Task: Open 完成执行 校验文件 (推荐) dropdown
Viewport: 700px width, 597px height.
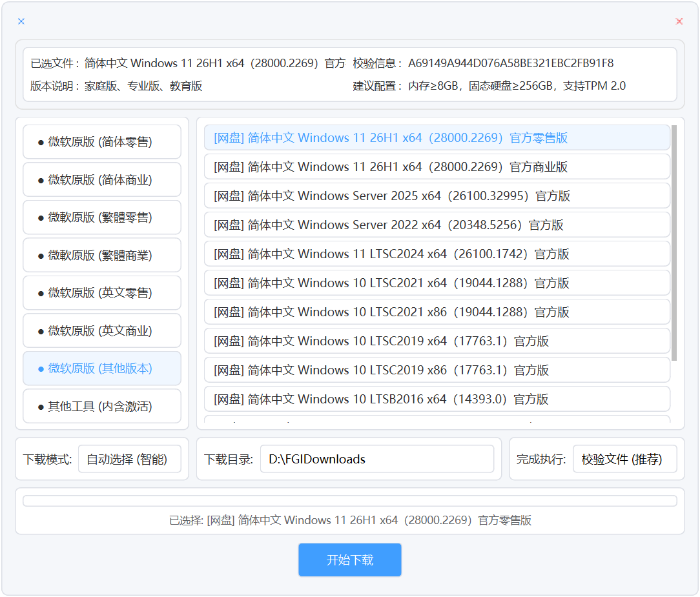Action: point(625,459)
